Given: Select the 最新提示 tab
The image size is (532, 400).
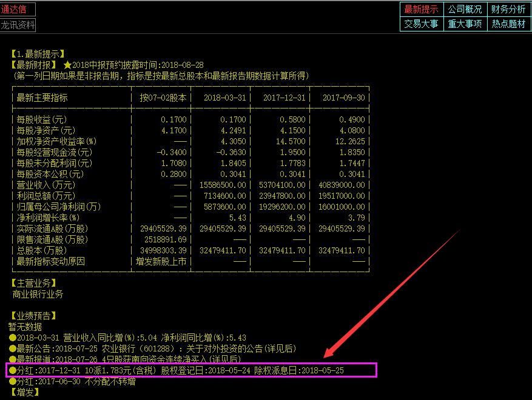Looking at the screenshot, I should 422,10.
